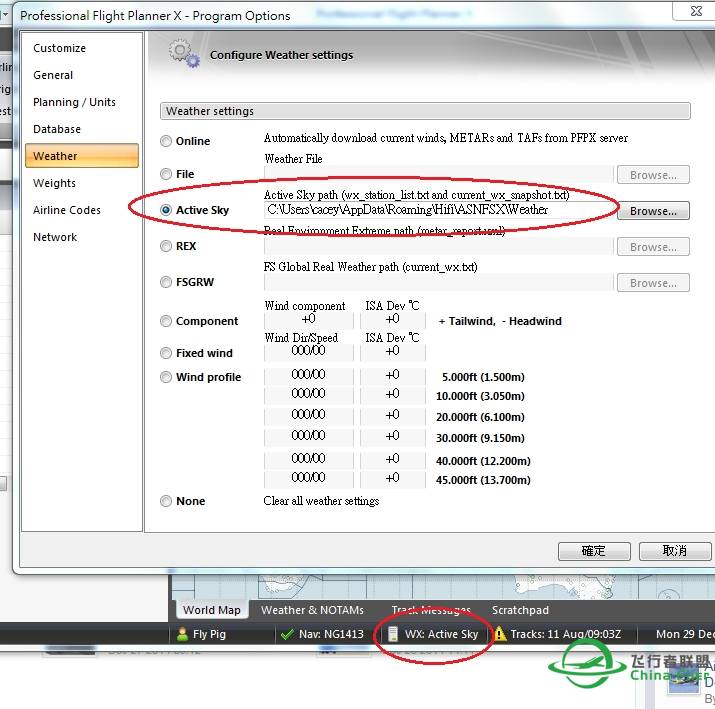Click the Active Sky path input field
The width and height of the screenshot is (715, 709).
(439, 210)
